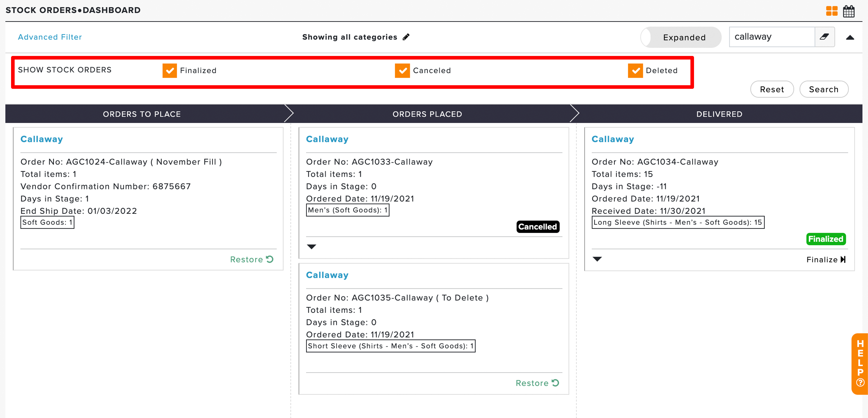
Task: Open the Advanced Filter link
Action: (x=50, y=37)
